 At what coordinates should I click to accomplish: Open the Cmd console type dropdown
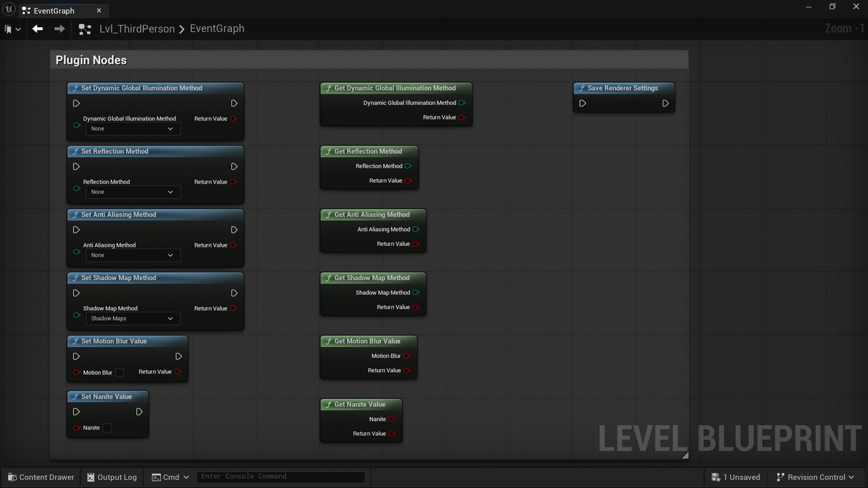170,477
